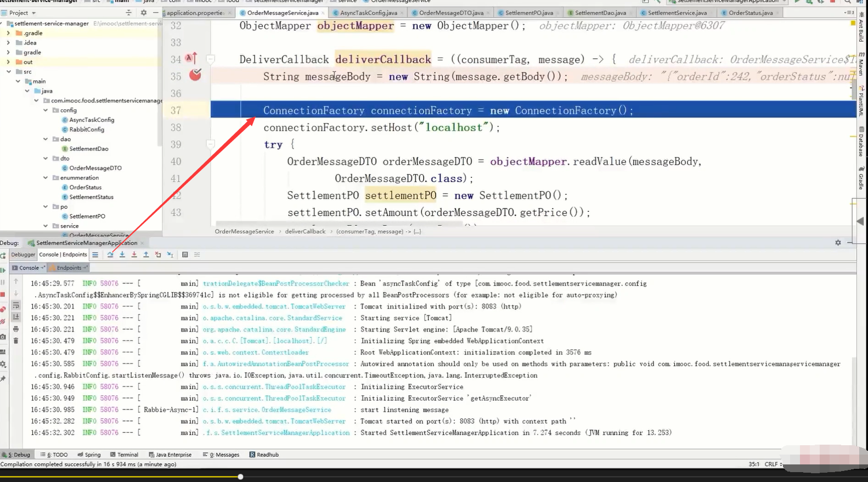The image size is (868, 482).
Task: Click the Rerun debug icon
Action: (3, 255)
